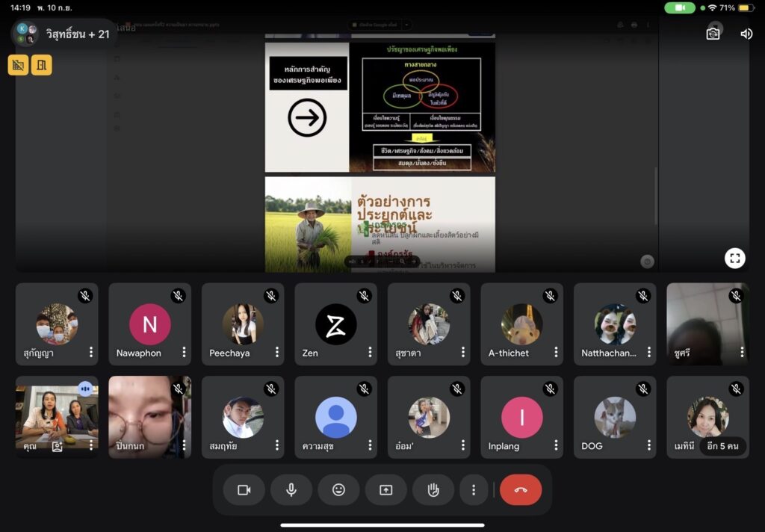Raise your hand in the meeting

(x=433, y=490)
